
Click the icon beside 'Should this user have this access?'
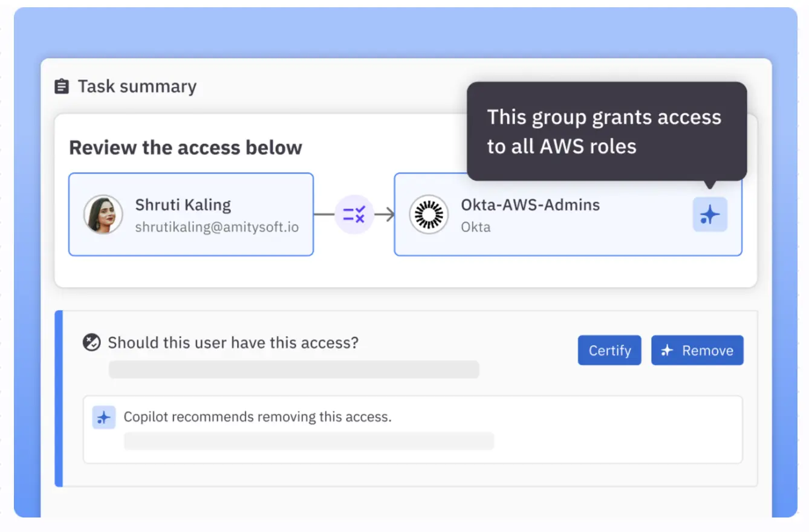click(x=91, y=343)
